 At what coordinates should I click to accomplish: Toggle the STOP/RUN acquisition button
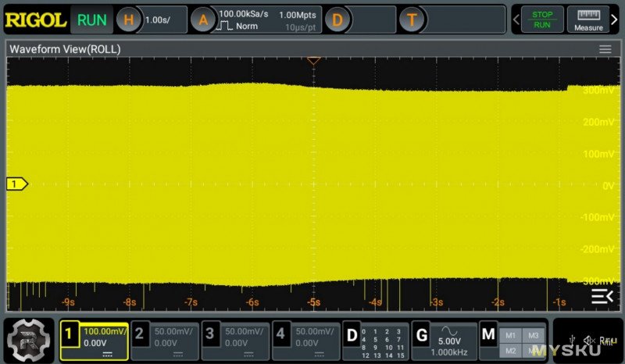coord(541,20)
